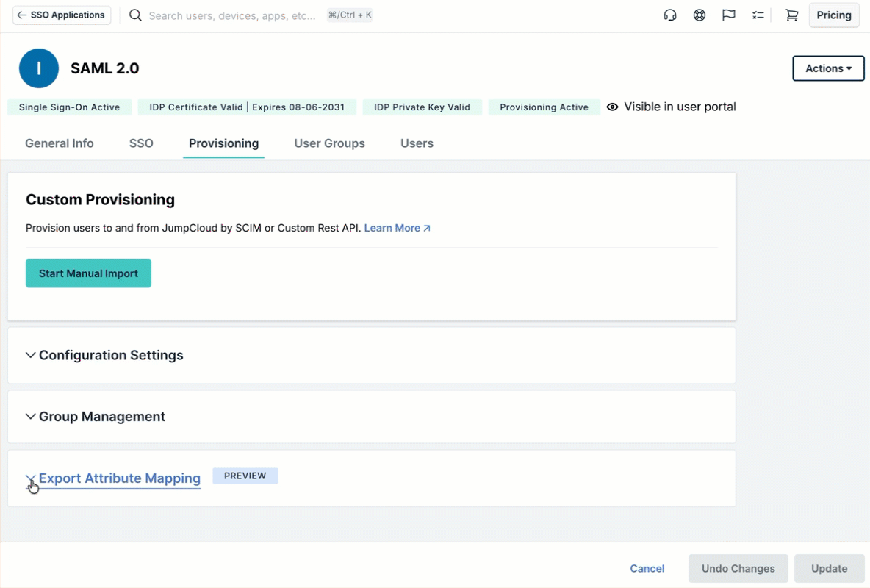Viewport: 870px width, 588px height.
Task: Focus the search users and devices field
Action: coord(232,15)
